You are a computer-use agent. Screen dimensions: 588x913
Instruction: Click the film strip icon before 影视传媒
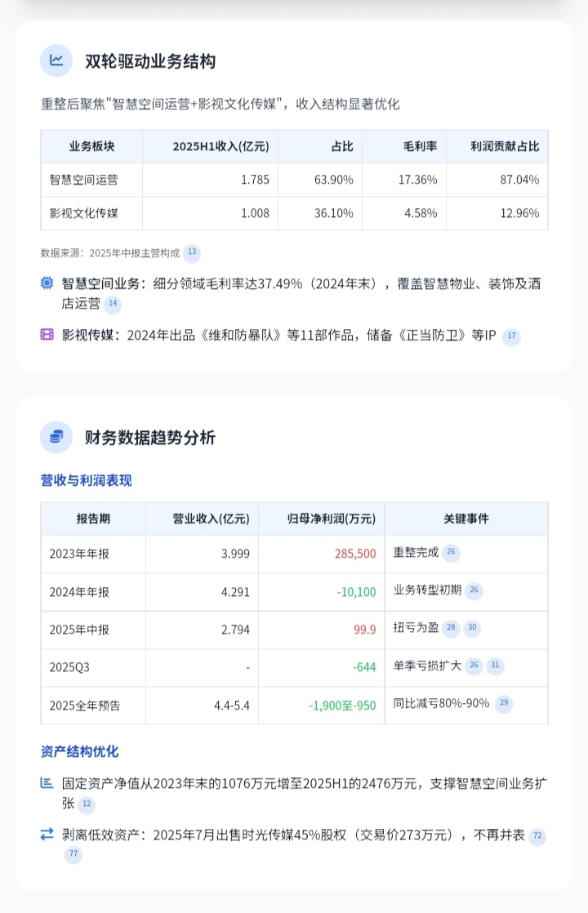click(x=47, y=334)
